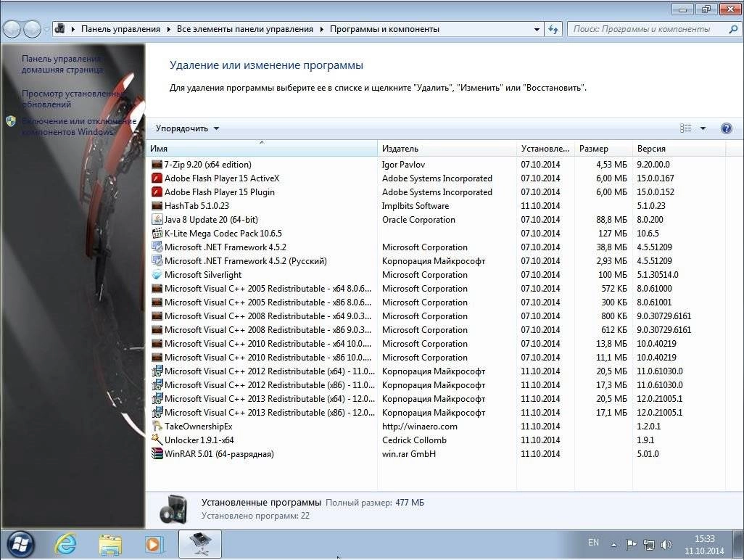
Task: Sort by the Имя column header
Action: coord(262,149)
